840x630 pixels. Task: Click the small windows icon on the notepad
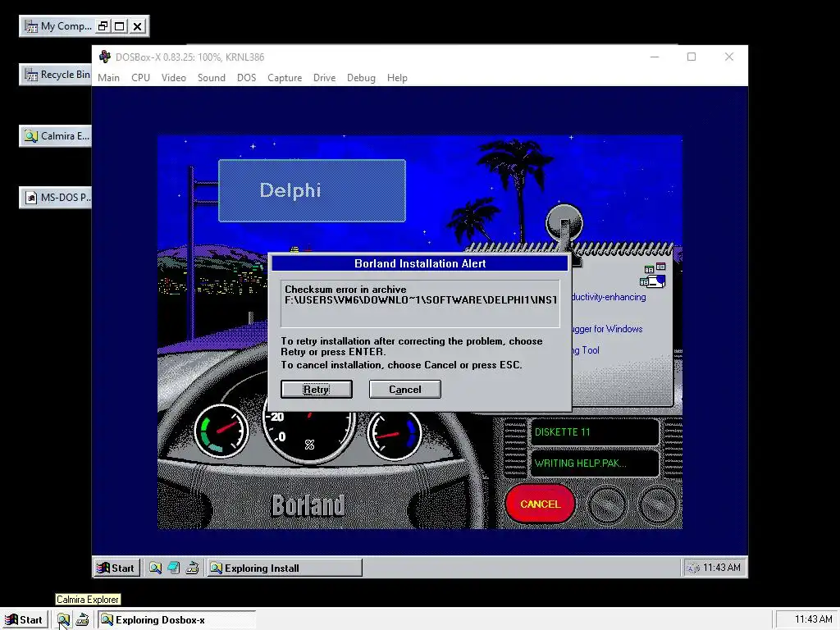coord(652,276)
